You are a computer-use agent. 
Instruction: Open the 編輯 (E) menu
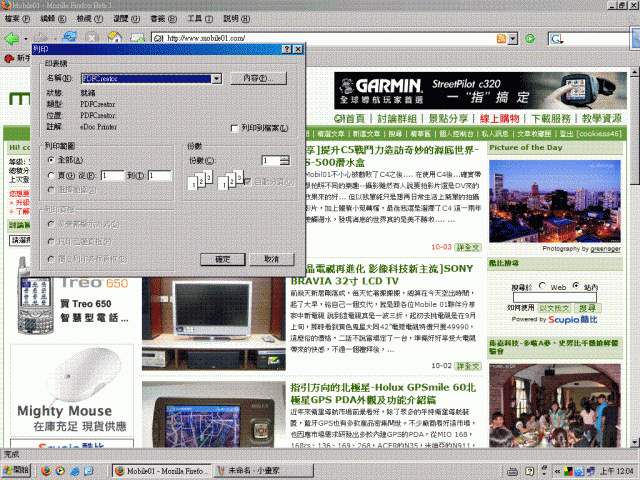coord(53,19)
